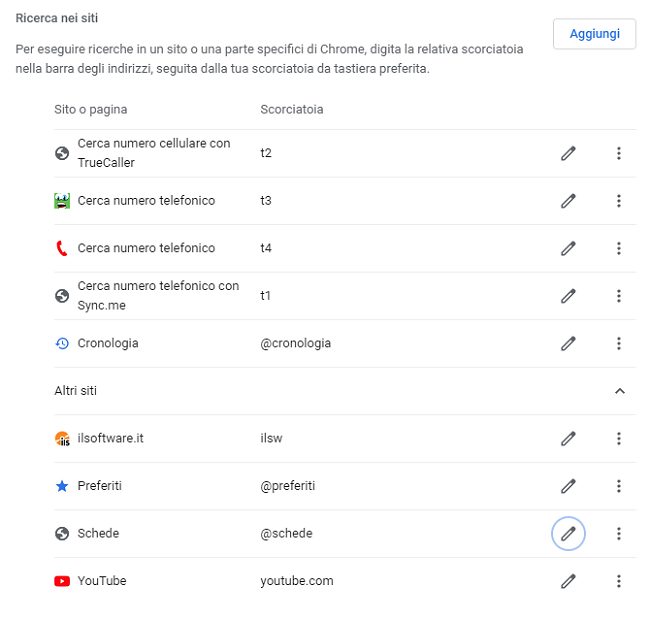
Task: Click the 't3' shortcut value
Action: click(266, 201)
